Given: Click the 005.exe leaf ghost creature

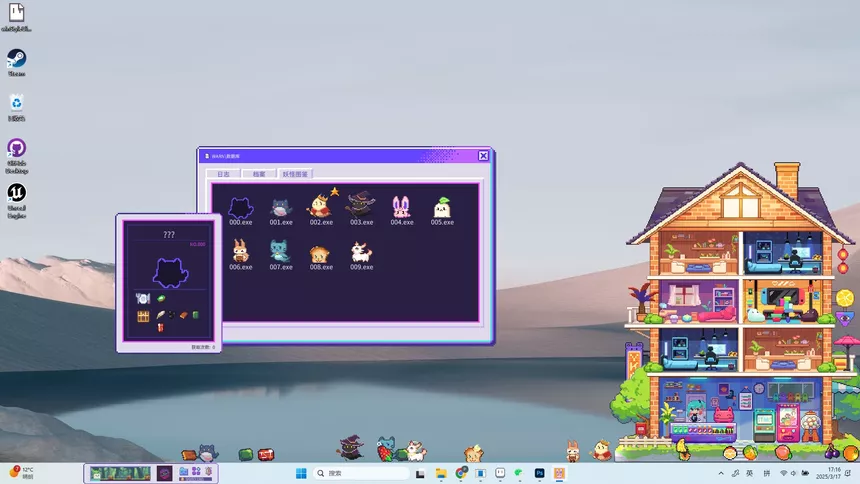Looking at the screenshot, I should click(x=441, y=207).
